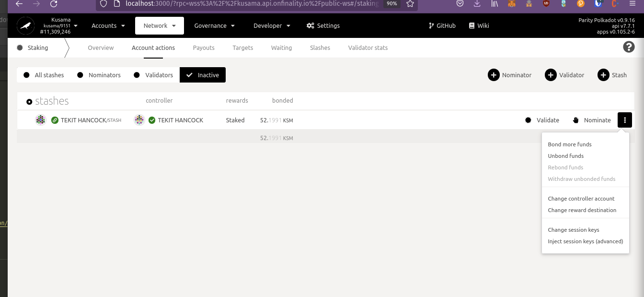
Task: Click the green check badge on controller
Action: coord(152,120)
